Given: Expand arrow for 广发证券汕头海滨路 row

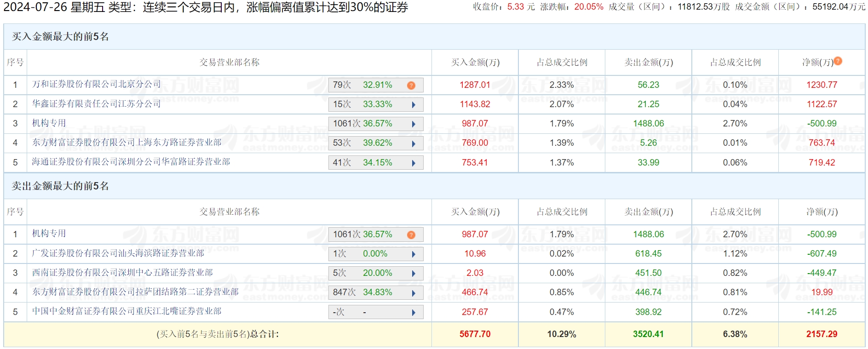Looking at the screenshot, I should 414,254.
